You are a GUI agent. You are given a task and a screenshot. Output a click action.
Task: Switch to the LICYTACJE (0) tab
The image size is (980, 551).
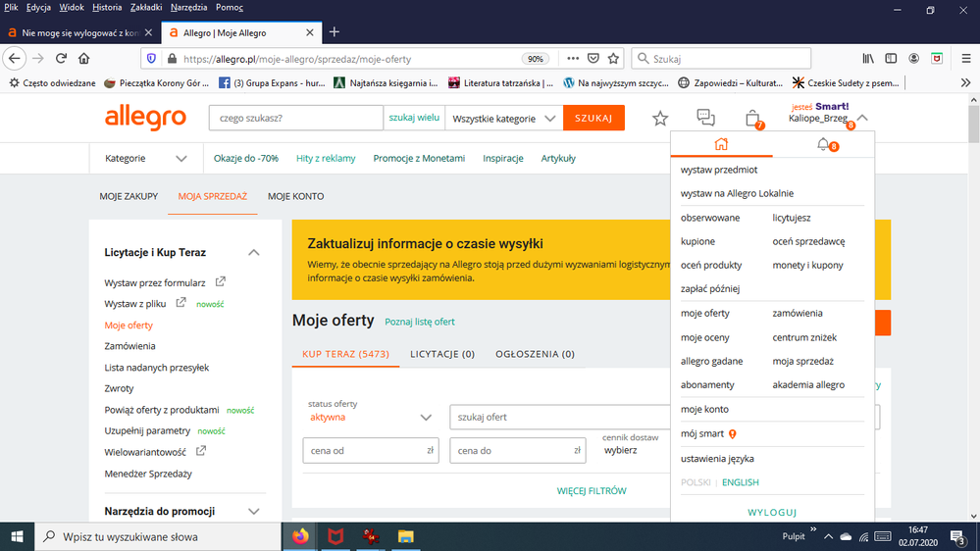(x=442, y=354)
